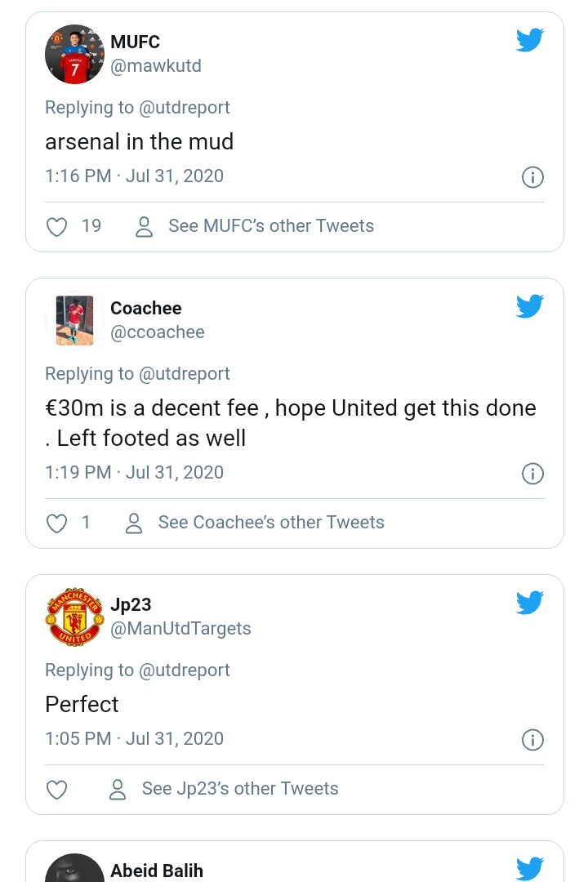Like MUFC's tweet with the heart icon
Image resolution: width=588 pixels, height=882 pixels.
pyautogui.click(x=56, y=227)
